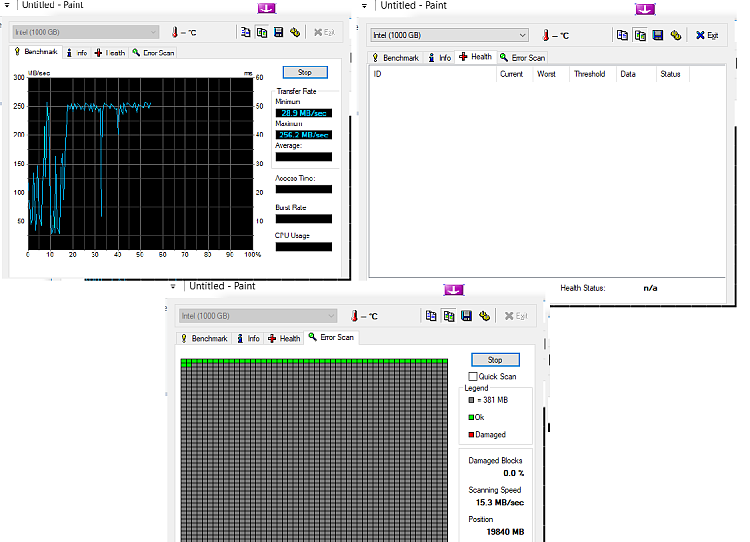Select Error Scan tab in the Error Scan window
750x542 pixels.
331,337
